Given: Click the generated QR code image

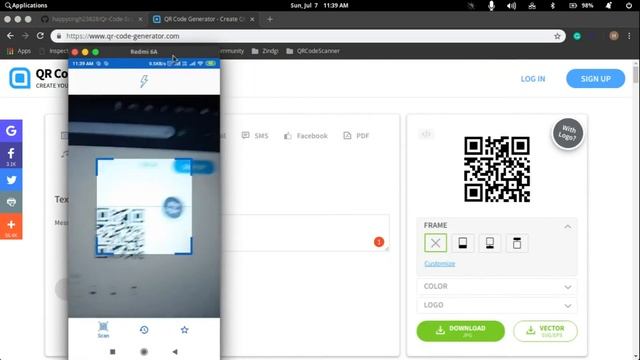Looking at the screenshot, I should [497, 169].
